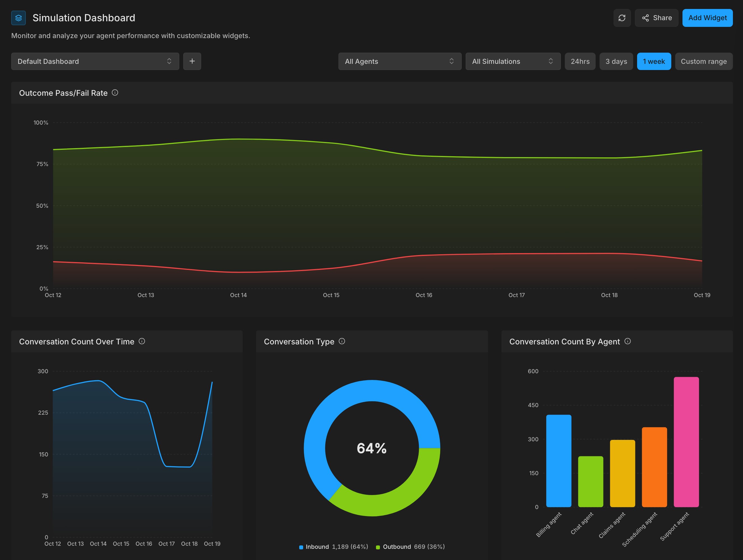Click the 100% axis label
This screenshot has height=560, width=743.
click(x=41, y=123)
